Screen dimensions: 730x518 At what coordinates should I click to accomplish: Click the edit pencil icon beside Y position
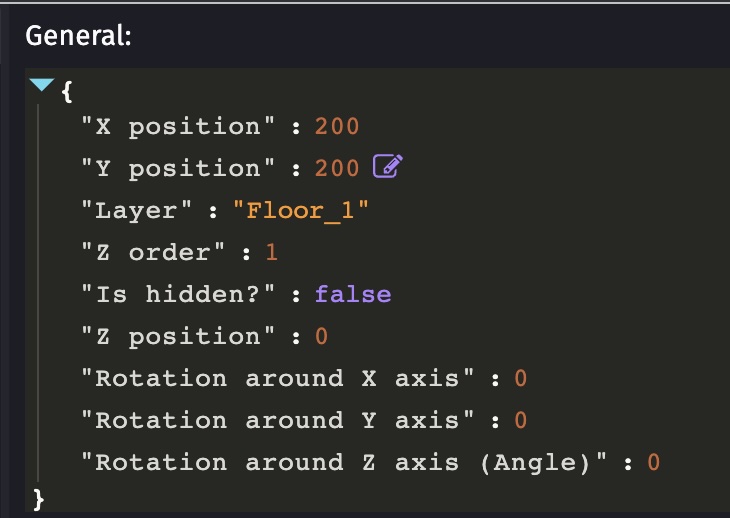point(388,166)
